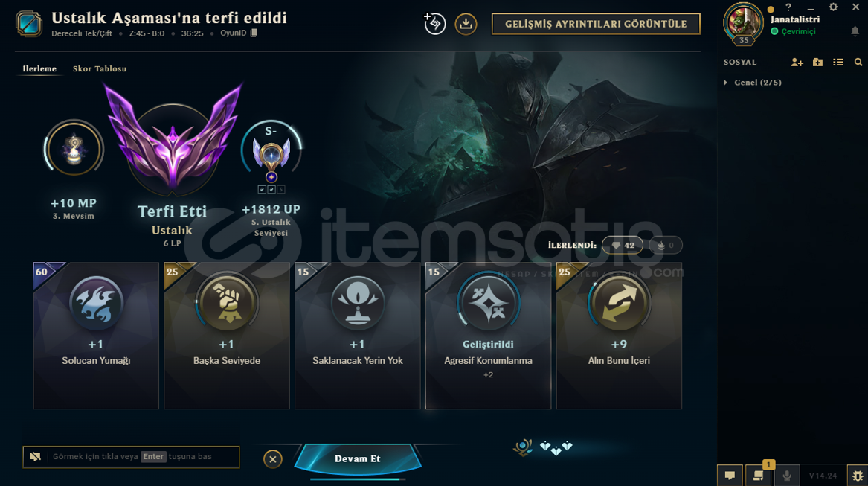This screenshot has width=868, height=486.
Task: Click the add friend icon
Action: (x=797, y=63)
